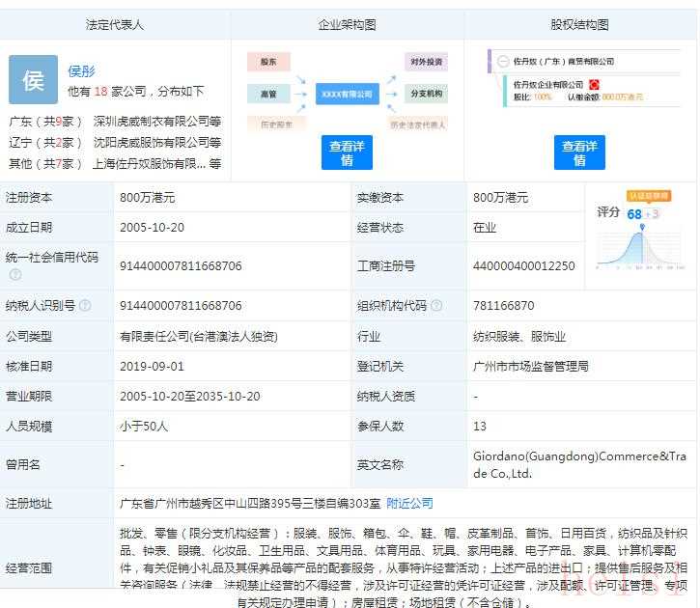Select the 股权结构图 column header
The image size is (700, 608).
point(579,24)
